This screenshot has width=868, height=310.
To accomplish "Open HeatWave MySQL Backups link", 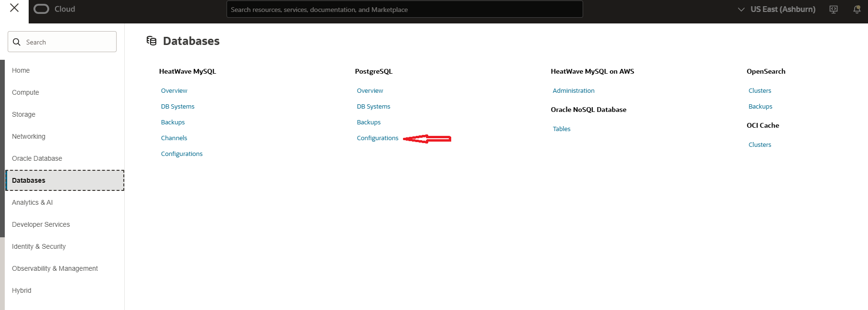I will pos(173,122).
